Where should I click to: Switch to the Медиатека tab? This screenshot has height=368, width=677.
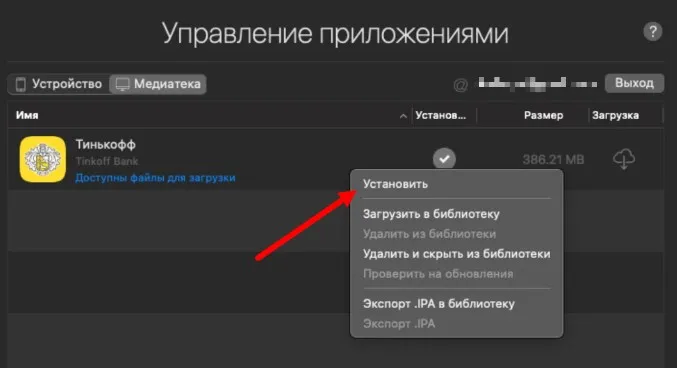click(x=158, y=84)
